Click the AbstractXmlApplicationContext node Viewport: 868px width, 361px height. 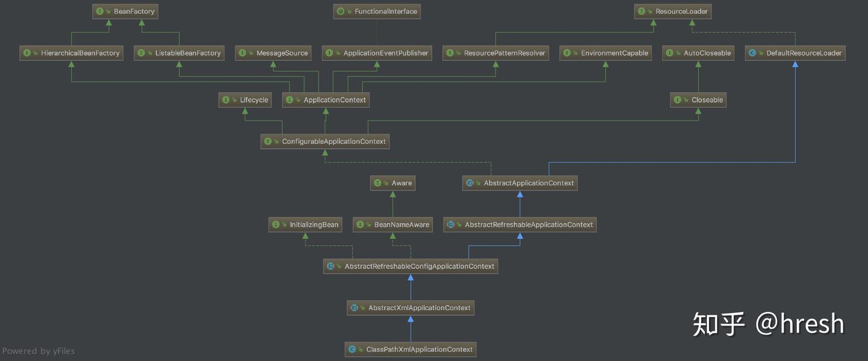410,308
